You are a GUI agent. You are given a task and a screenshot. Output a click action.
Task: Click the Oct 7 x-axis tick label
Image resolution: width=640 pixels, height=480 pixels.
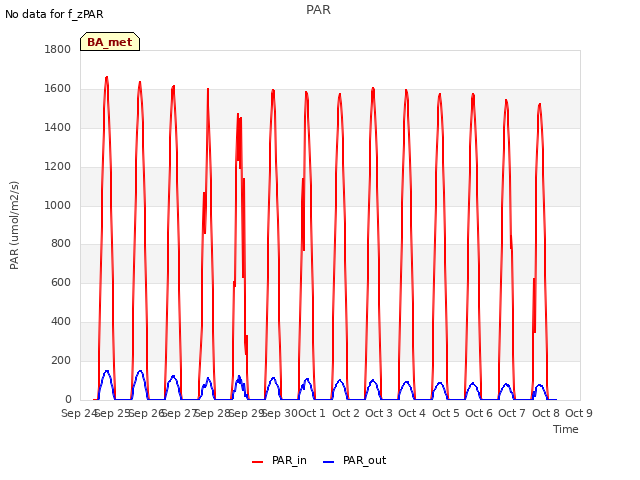coord(512,413)
